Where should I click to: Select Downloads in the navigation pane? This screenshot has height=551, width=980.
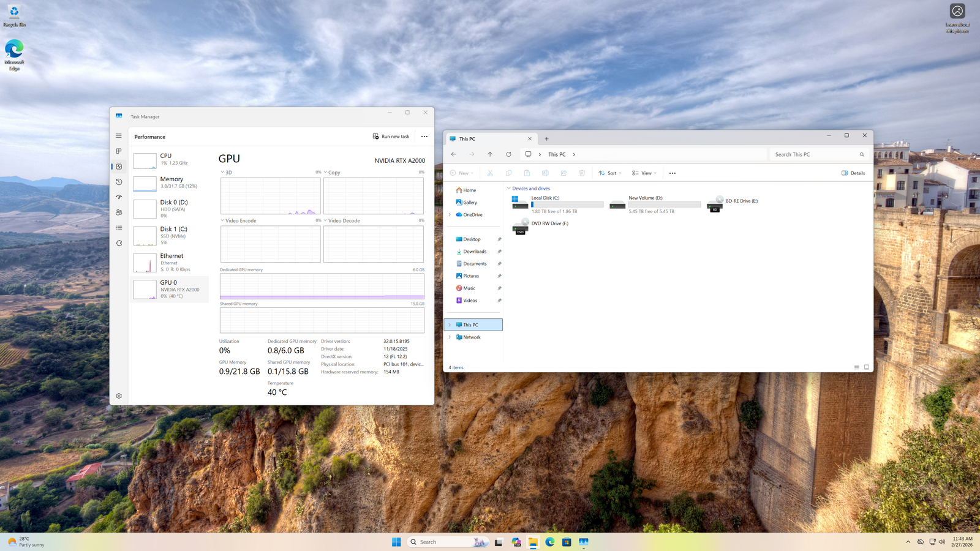point(475,252)
